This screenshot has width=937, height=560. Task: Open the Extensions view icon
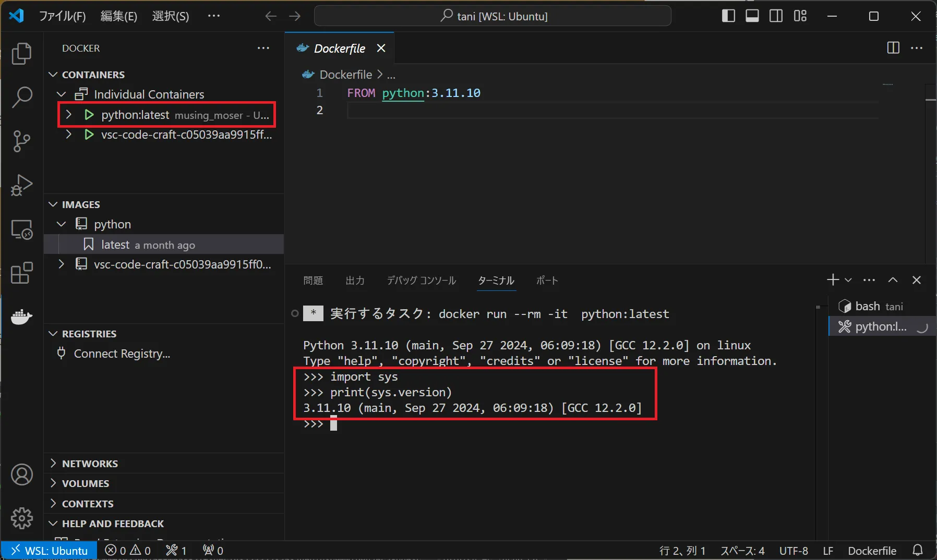coord(21,273)
